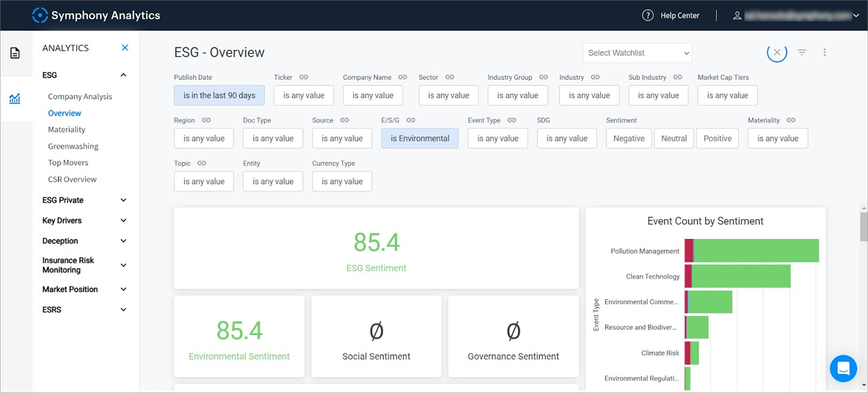
Task: Select the analytics chart sidebar icon
Action: (15, 99)
